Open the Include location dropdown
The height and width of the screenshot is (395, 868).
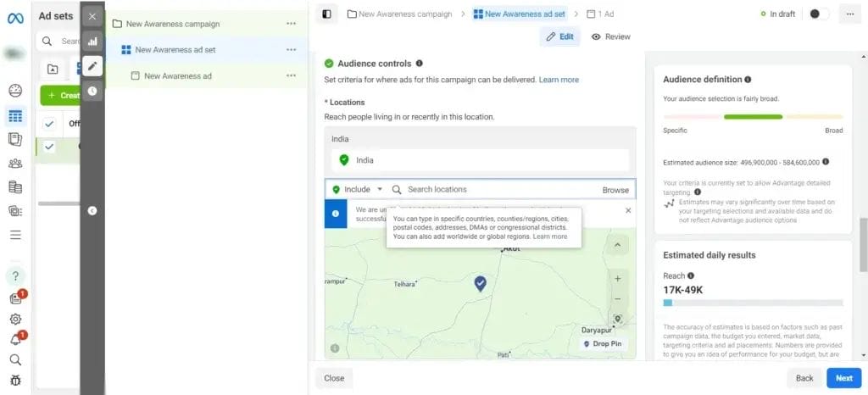tap(358, 190)
